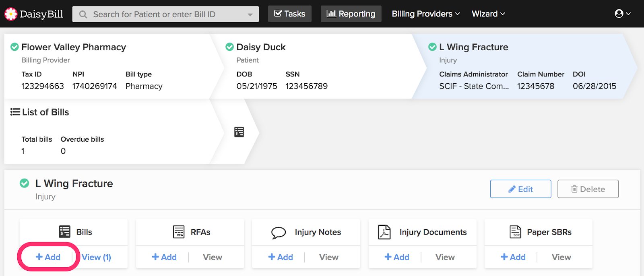Go to Flower Valley Pharmacy billing provider
644x276 pixels.
[x=74, y=47]
